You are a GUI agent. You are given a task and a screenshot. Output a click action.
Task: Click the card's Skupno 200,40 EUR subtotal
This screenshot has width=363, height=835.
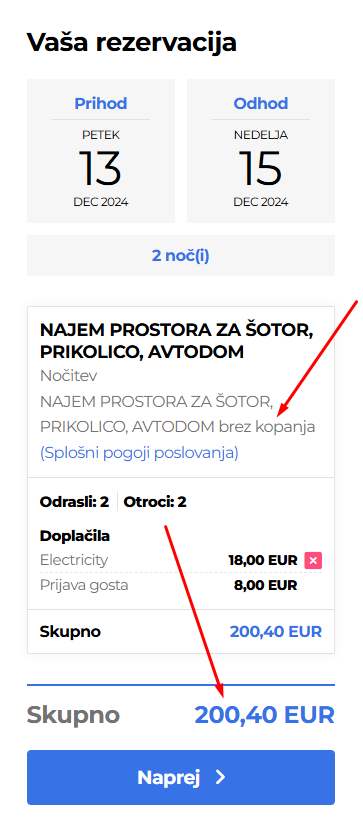[181, 632]
